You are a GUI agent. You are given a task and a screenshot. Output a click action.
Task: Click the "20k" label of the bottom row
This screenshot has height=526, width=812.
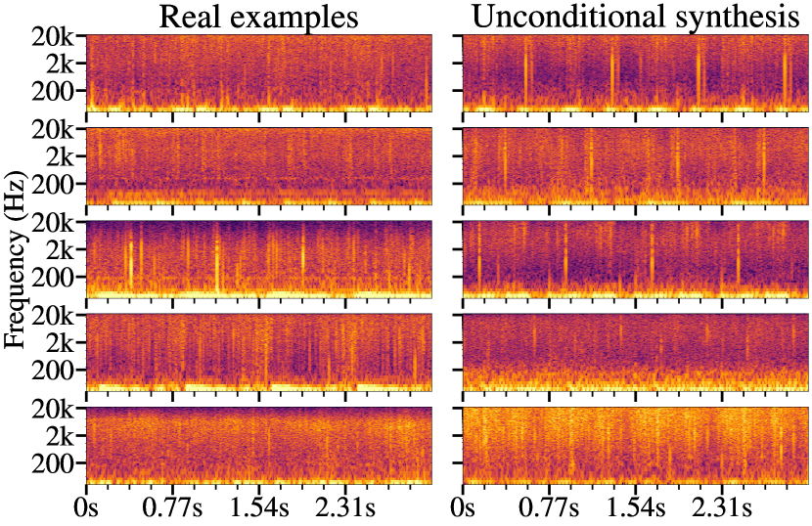pos(54,410)
